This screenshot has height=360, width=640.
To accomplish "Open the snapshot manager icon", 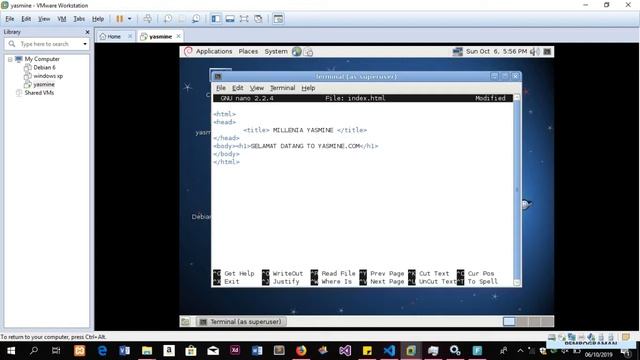I will (x=196, y=19).
